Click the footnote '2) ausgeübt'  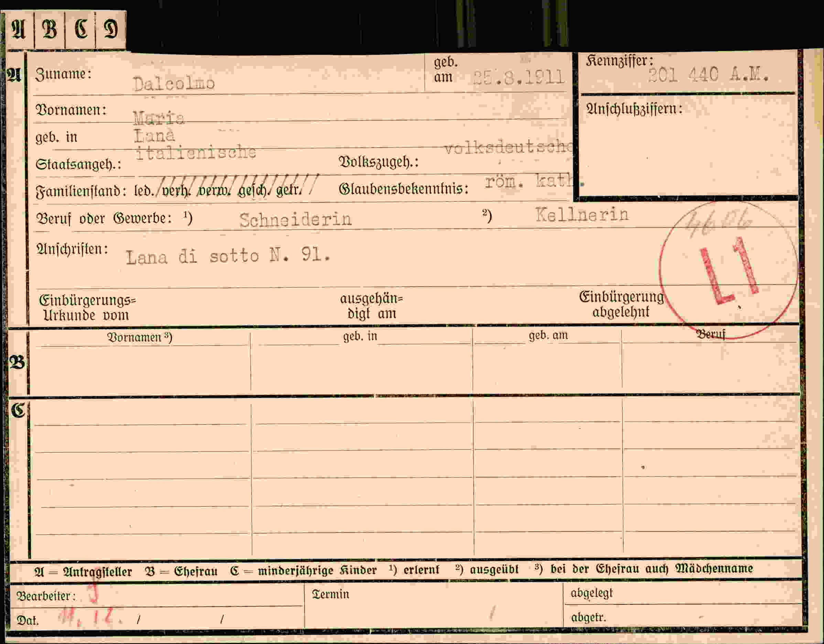[x=487, y=569]
